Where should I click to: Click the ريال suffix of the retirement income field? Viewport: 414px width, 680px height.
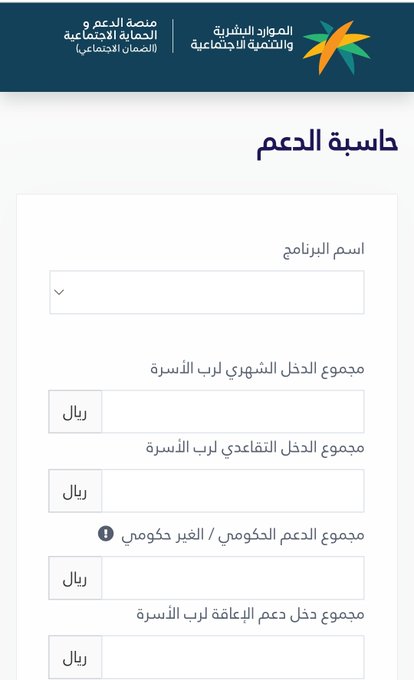tap(75, 491)
